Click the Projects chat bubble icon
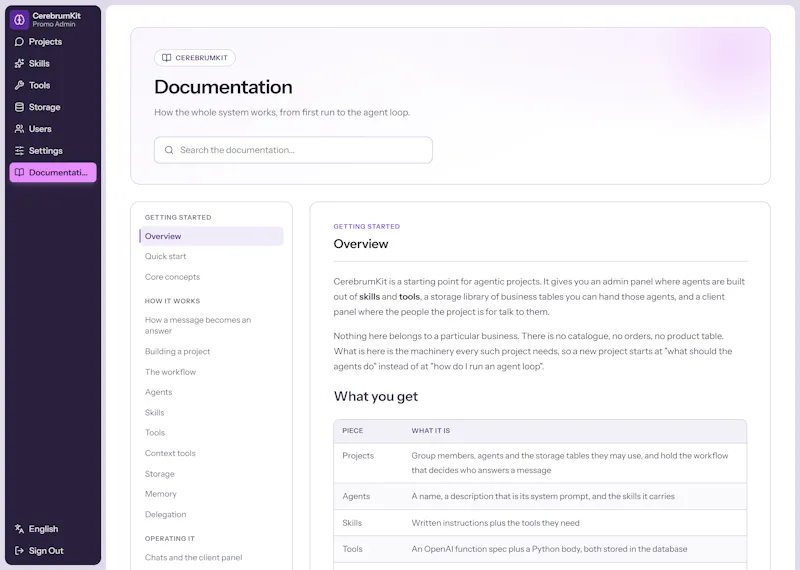Image resolution: width=800 pixels, height=570 pixels. pos(19,42)
